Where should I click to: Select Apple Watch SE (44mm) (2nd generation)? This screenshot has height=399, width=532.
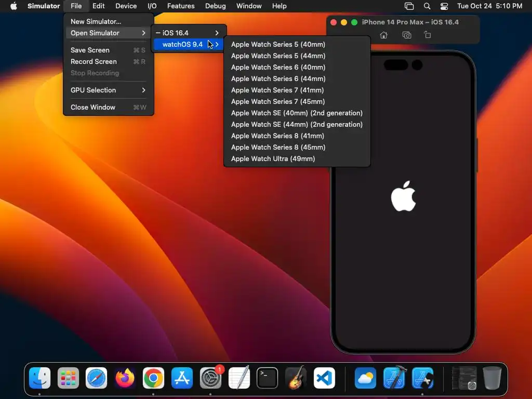tap(297, 125)
